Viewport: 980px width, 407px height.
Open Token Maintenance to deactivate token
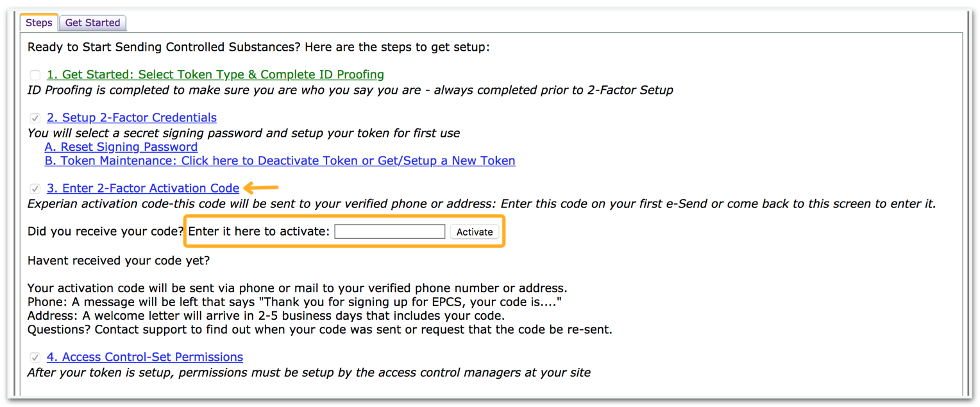point(280,161)
